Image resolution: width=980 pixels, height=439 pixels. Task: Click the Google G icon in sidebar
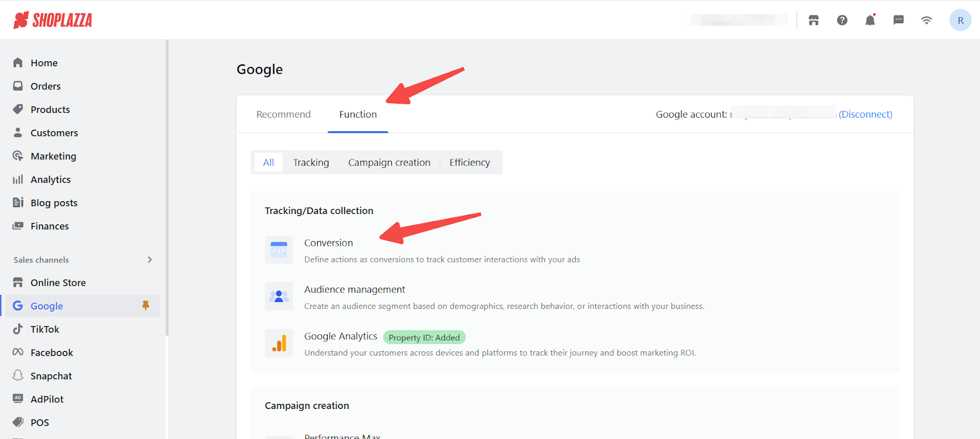click(x=18, y=305)
